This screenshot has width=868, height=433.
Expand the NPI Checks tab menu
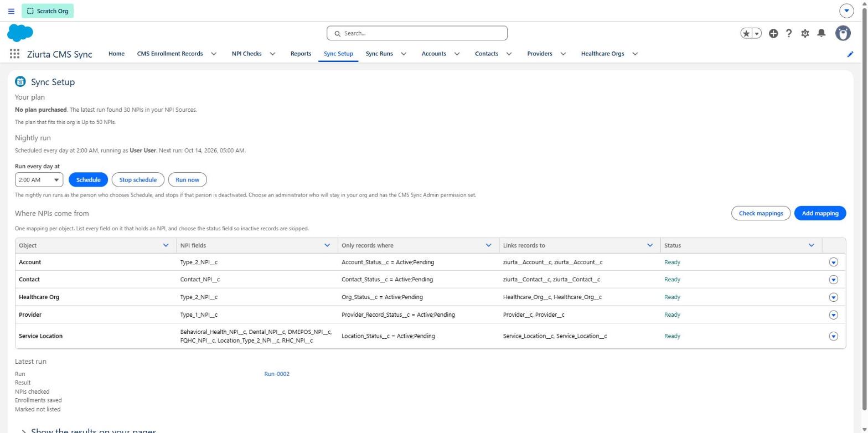pyautogui.click(x=272, y=54)
